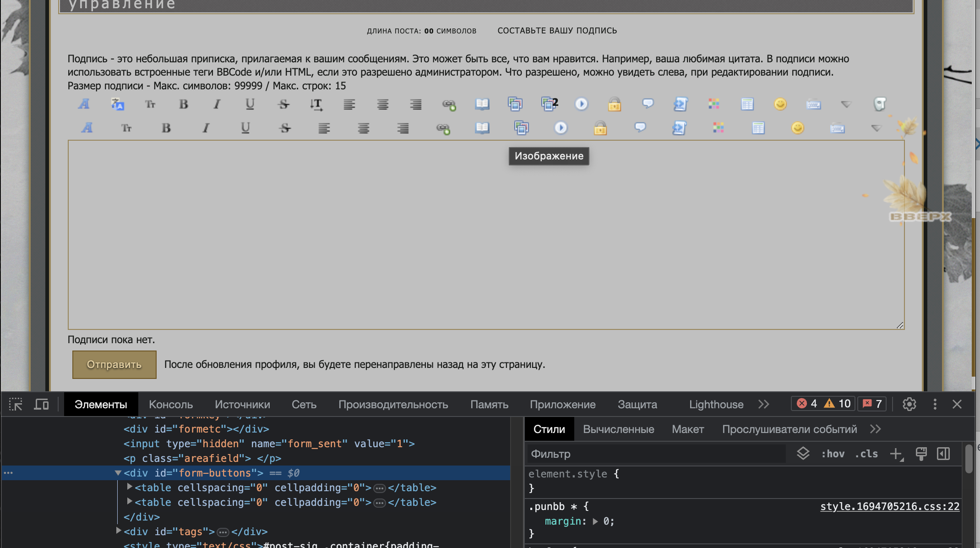Open the Вычисленные styles tab

coord(618,429)
